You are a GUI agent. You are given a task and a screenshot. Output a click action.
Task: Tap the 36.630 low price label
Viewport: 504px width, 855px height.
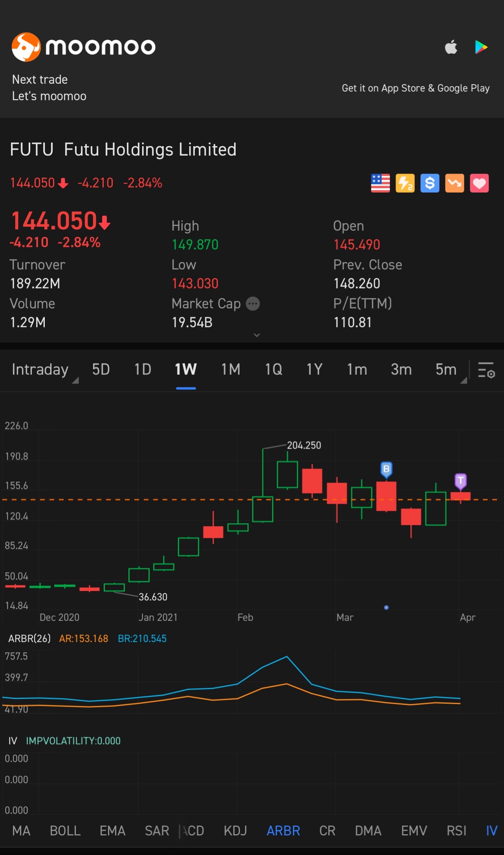(x=153, y=597)
